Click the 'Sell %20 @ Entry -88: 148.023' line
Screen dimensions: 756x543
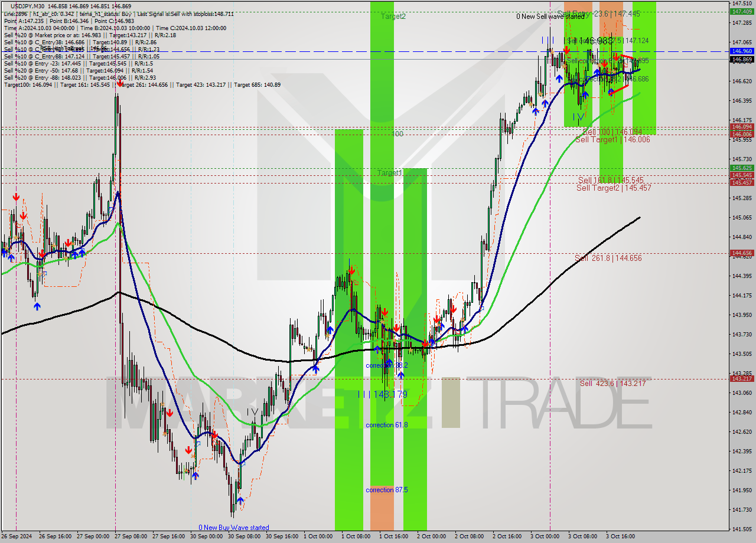click(x=80, y=77)
